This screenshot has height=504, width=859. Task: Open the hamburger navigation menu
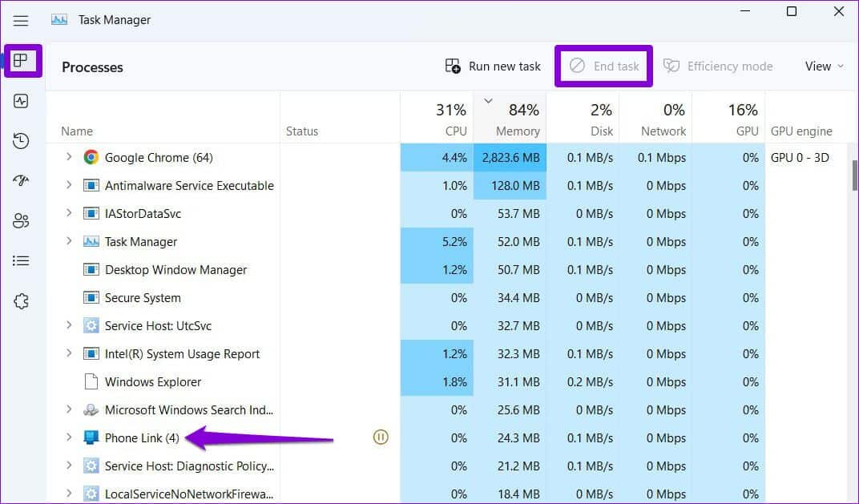pos(21,21)
